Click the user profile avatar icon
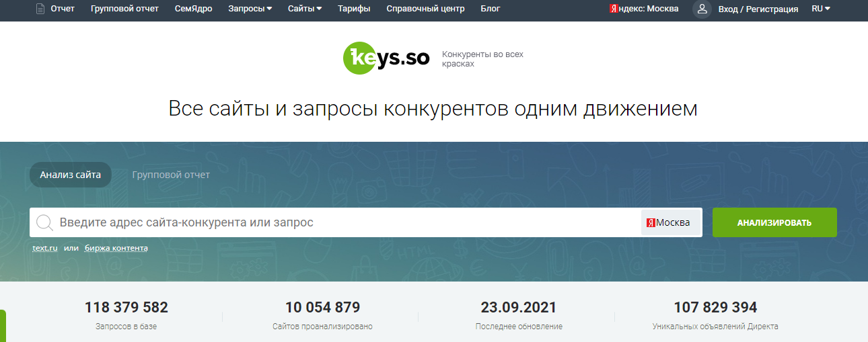The height and width of the screenshot is (342, 868). pyautogui.click(x=702, y=9)
